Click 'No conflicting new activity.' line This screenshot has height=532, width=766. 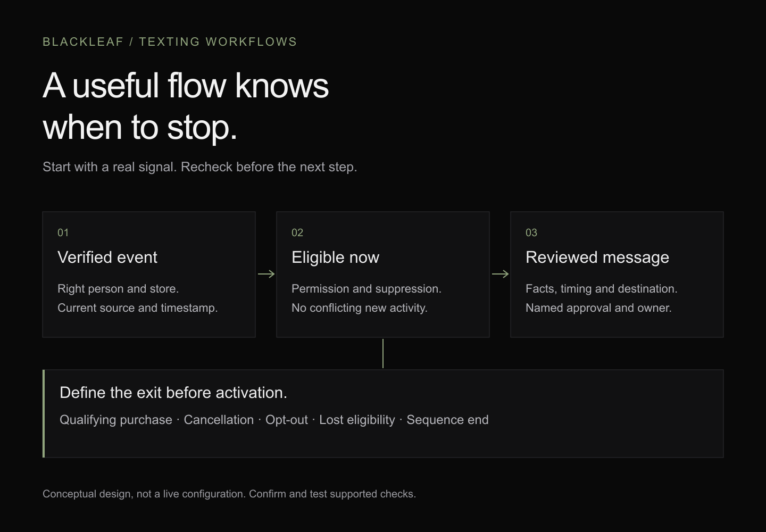point(360,308)
